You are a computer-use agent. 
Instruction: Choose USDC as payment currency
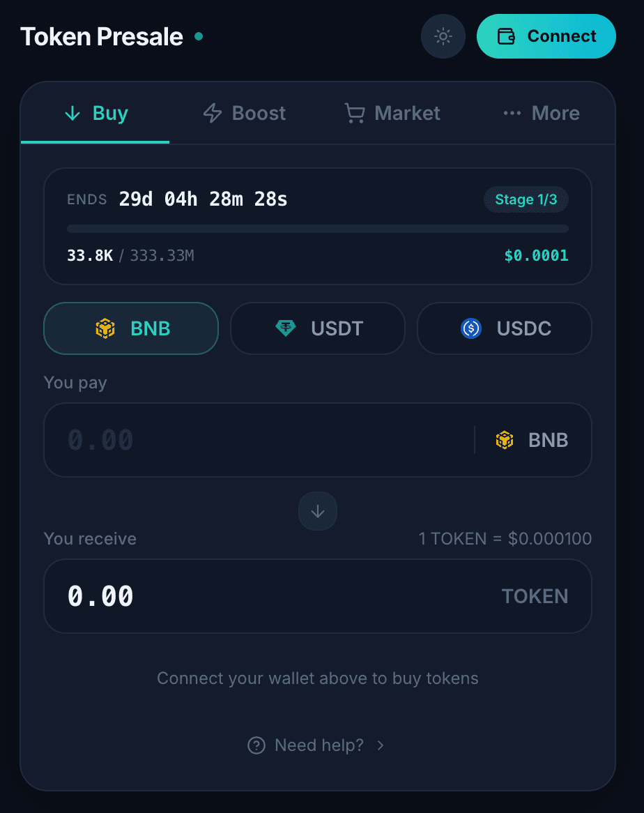click(505, 328)
